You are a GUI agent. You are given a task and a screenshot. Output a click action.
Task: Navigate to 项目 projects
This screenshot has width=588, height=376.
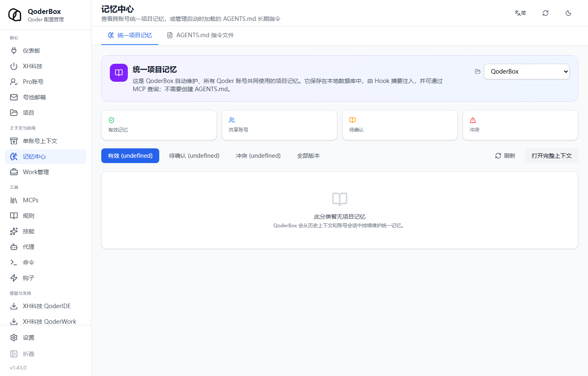(45, 113)
